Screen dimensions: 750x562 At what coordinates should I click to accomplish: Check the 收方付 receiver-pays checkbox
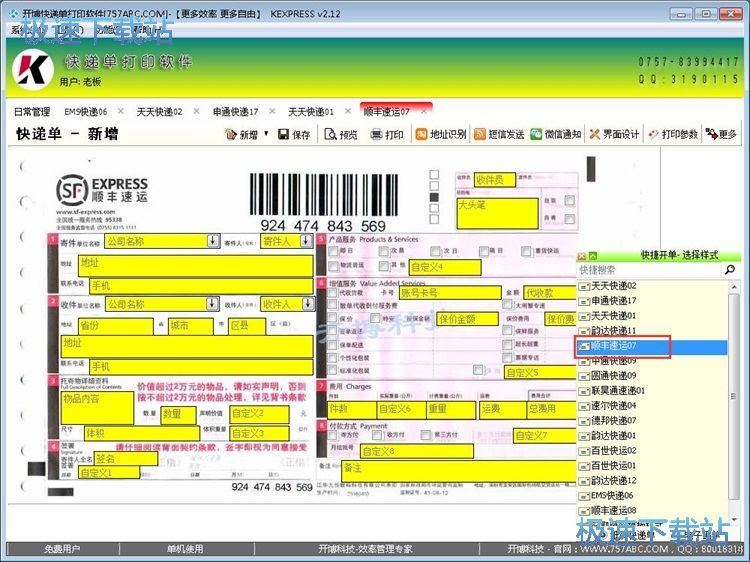(x=377, y=435)
